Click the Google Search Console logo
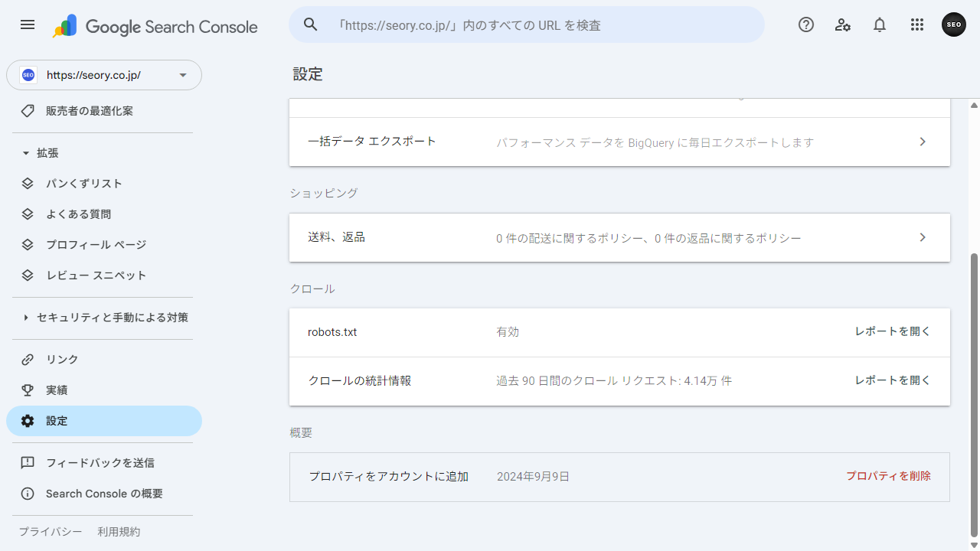This screenshot has height=551, width=980. tap(153, 26)
